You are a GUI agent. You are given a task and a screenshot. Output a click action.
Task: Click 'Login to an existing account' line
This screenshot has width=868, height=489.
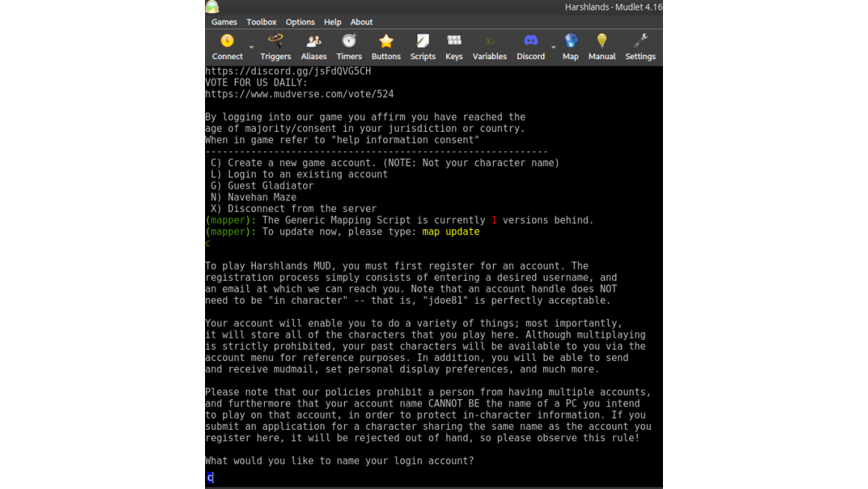(299, 174)
